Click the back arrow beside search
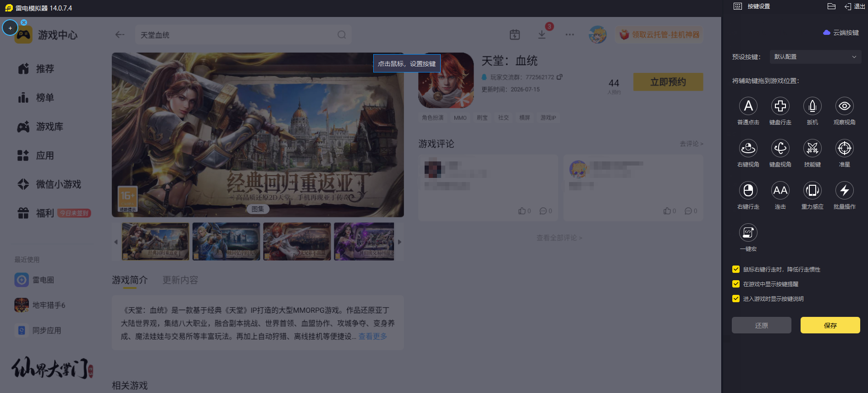This screenshot has width=868, height=393. (x=120, y=35)
